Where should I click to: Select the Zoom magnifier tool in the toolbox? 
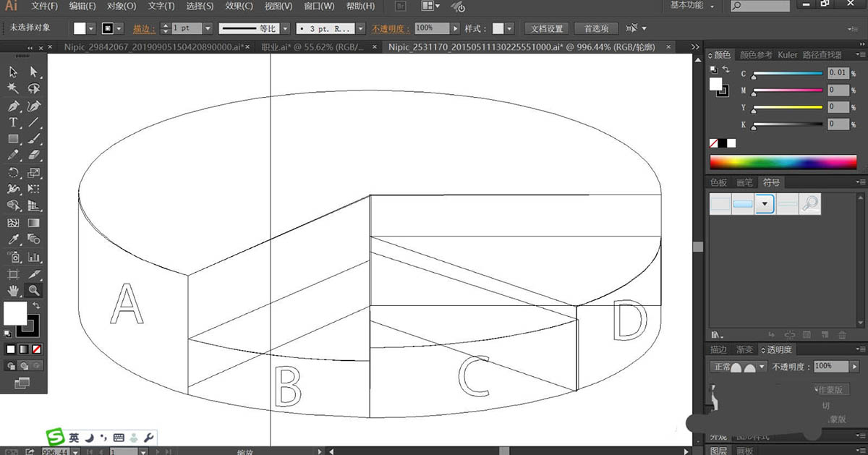[34, 291]
